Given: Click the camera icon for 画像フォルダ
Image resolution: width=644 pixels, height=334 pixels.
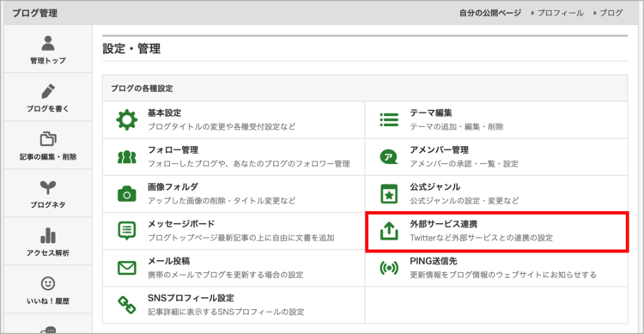Looking at the screenshot, I should tap(127, 193).
